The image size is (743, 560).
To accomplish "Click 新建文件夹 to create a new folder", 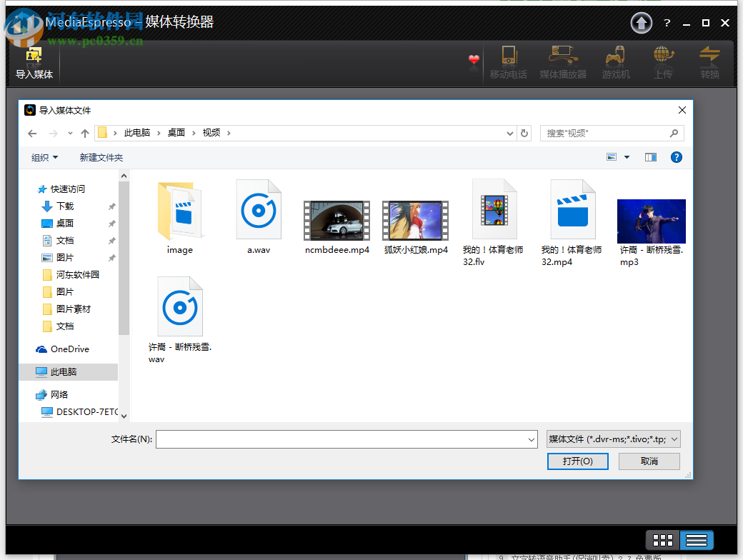I will coord(101,156).
